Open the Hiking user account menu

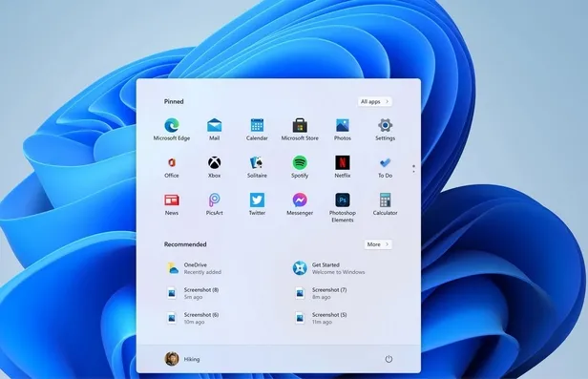tap(182, 359)
